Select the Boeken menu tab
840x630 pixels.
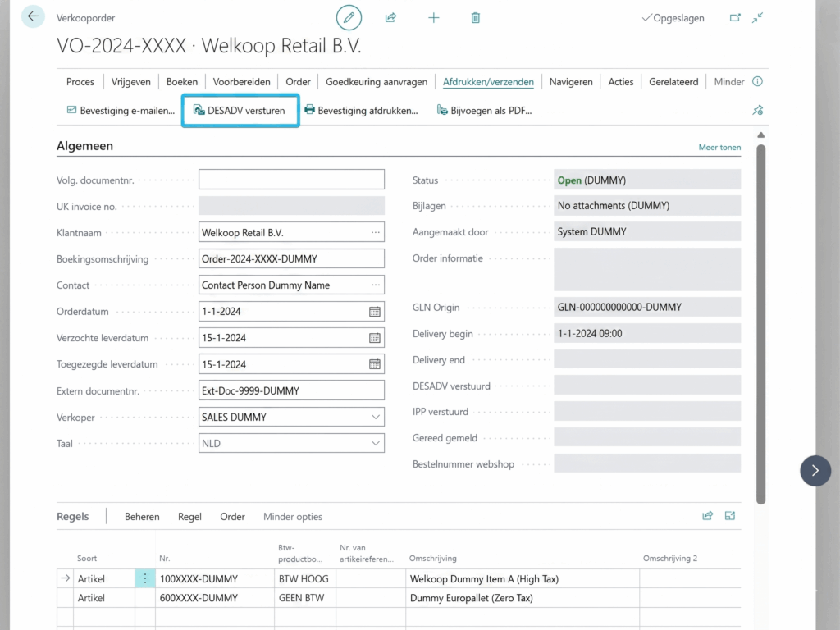click(181, 81)
